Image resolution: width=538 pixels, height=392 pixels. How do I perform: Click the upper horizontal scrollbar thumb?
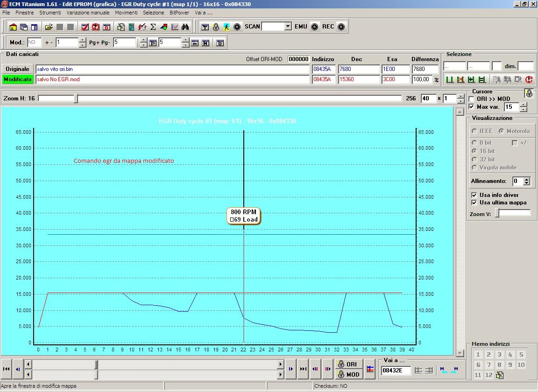coord(96,364)
